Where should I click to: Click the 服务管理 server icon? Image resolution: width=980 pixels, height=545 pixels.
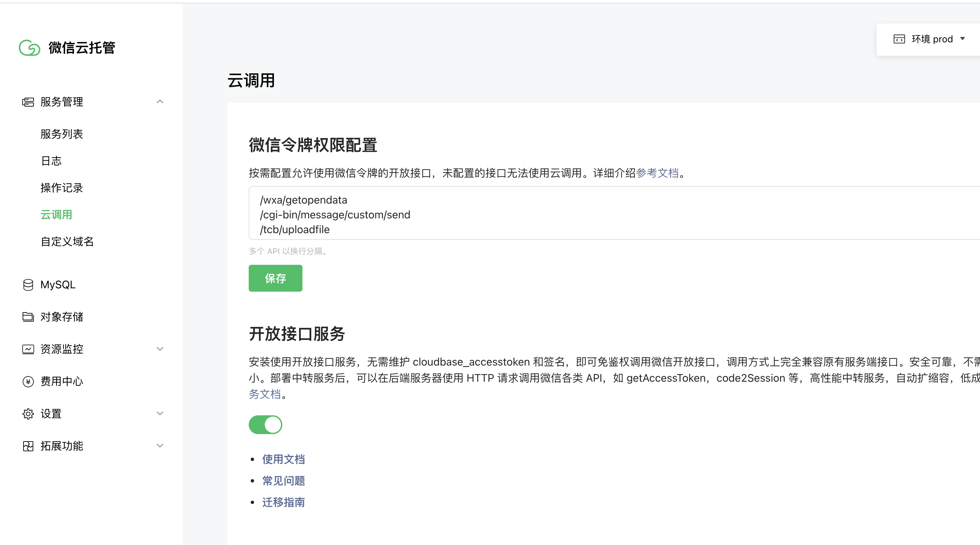click(x=28, y=102)
